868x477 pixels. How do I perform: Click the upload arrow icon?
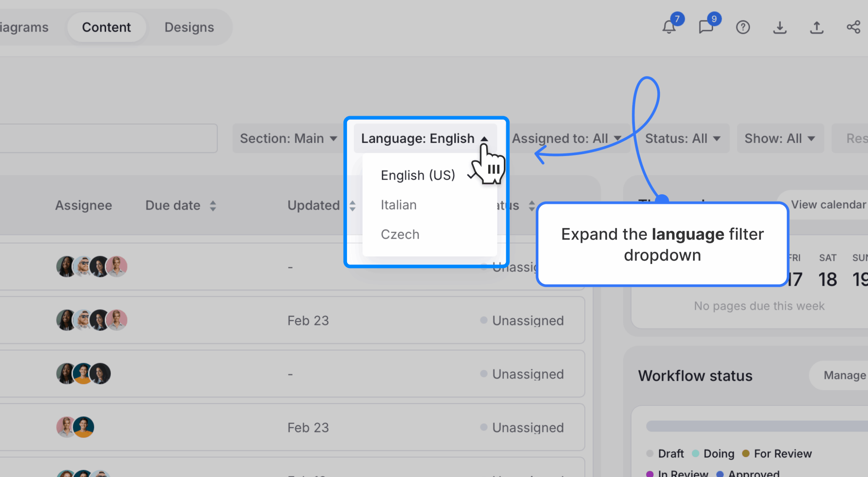coord(816,27)
